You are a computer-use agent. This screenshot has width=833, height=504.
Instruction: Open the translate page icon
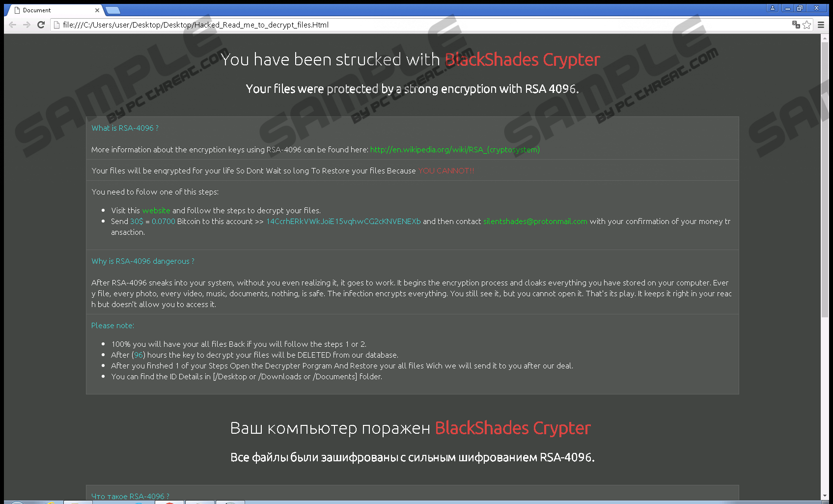click(796, 25)
